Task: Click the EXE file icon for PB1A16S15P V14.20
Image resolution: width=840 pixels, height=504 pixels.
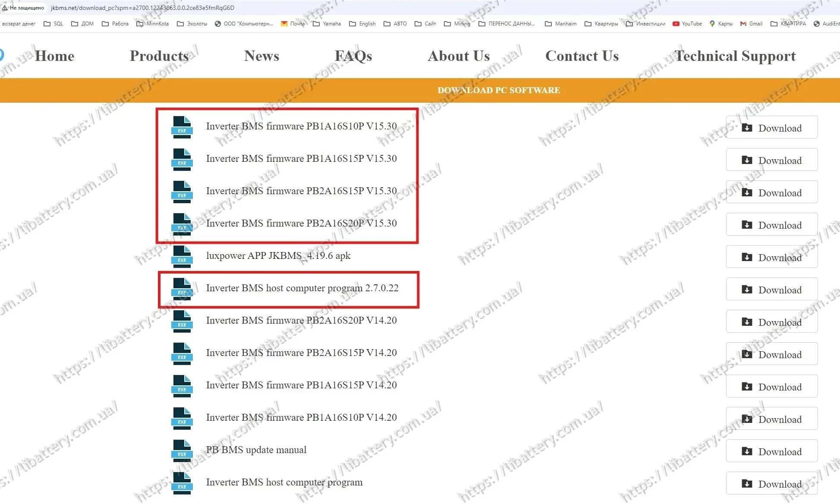Action: pos(182,386)
